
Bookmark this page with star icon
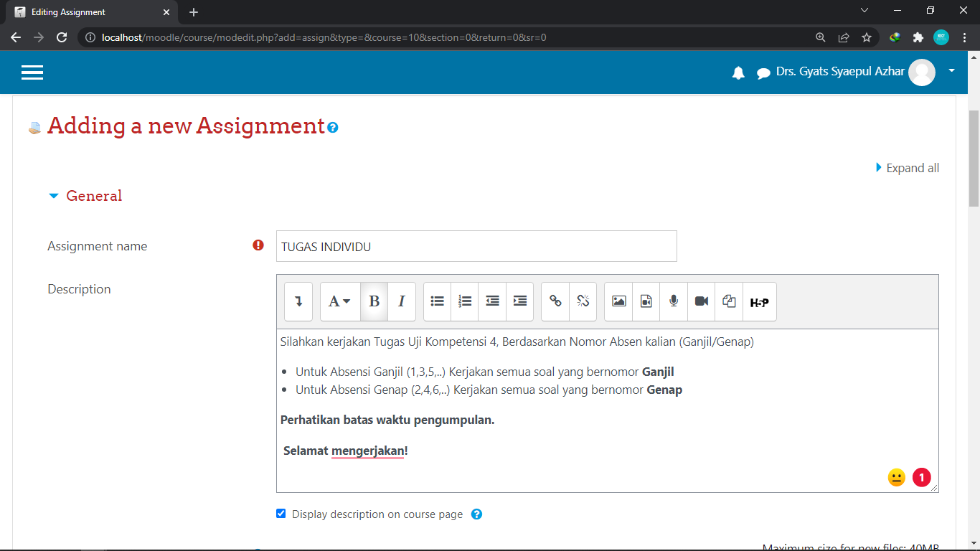click(867, 37)
